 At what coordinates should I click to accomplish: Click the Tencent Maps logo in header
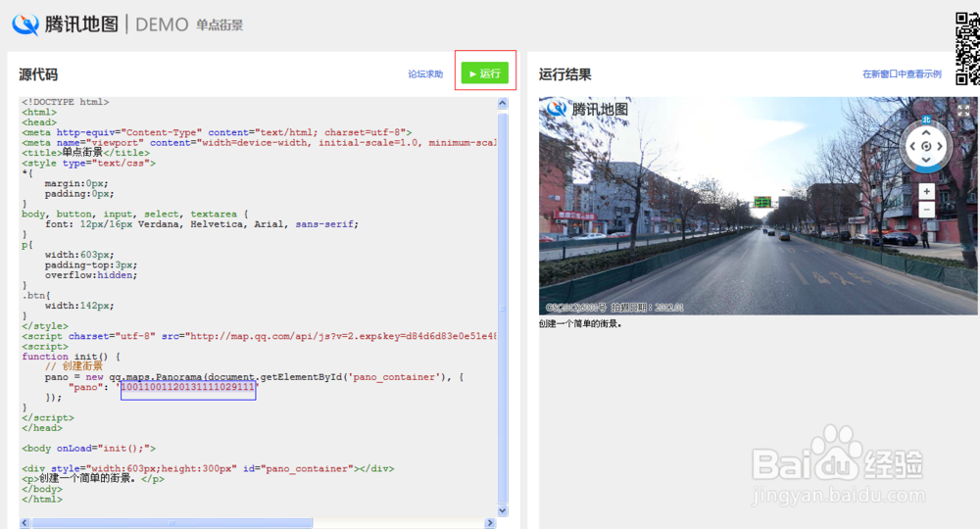[x=65, y=24]
